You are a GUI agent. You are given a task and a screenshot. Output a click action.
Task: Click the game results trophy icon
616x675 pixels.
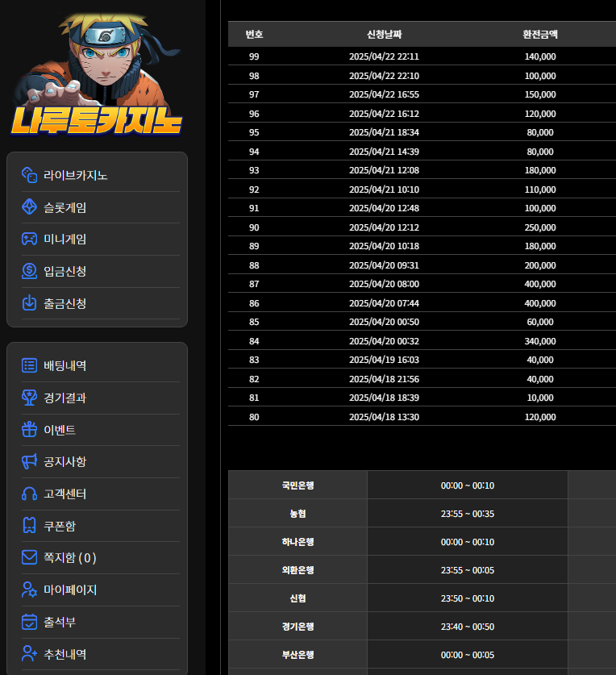coord(30,398)
